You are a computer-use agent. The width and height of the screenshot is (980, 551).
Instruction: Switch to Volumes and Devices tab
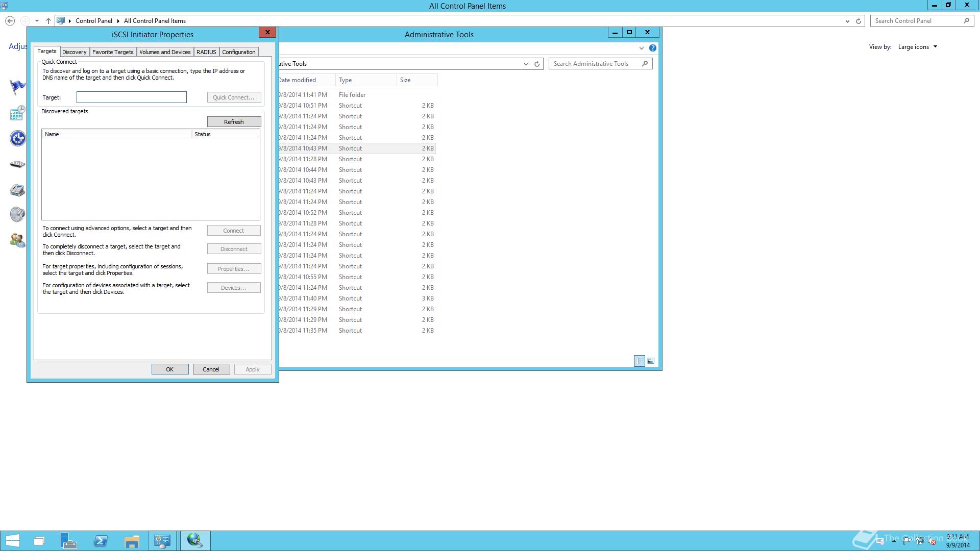(x=165, y=52)
